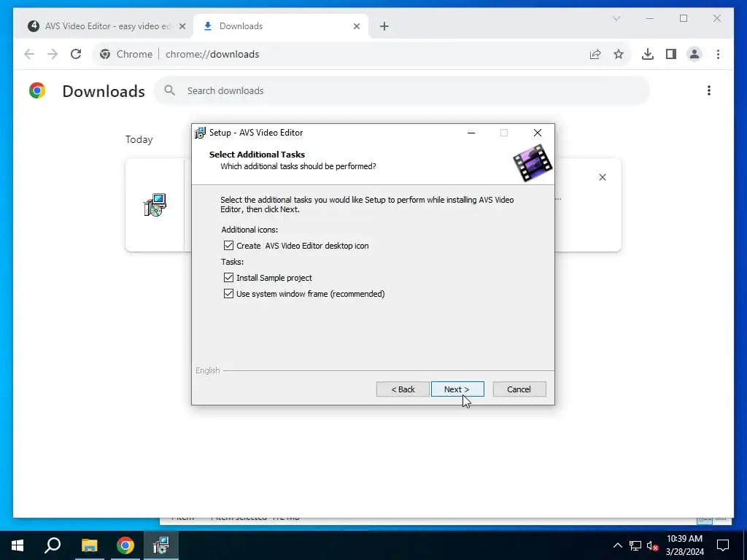Click Next to continue setup
The image size is (747, 560).
tap(457, 389)
